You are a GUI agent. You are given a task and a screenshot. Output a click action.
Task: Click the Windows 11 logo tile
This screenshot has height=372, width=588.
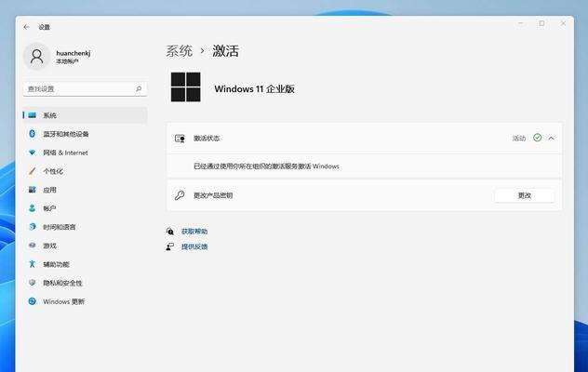coord(186,87)
